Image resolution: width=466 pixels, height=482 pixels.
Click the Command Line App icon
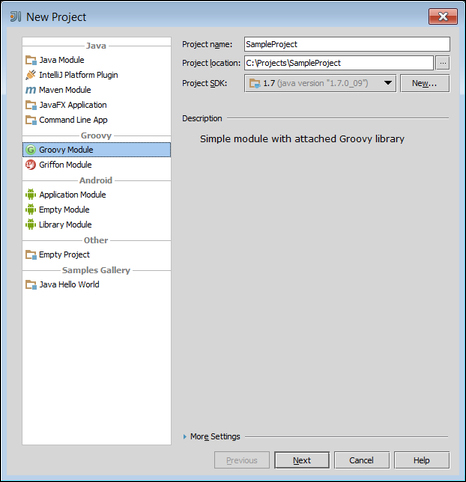pyautogui.click(x=31, y=120)
